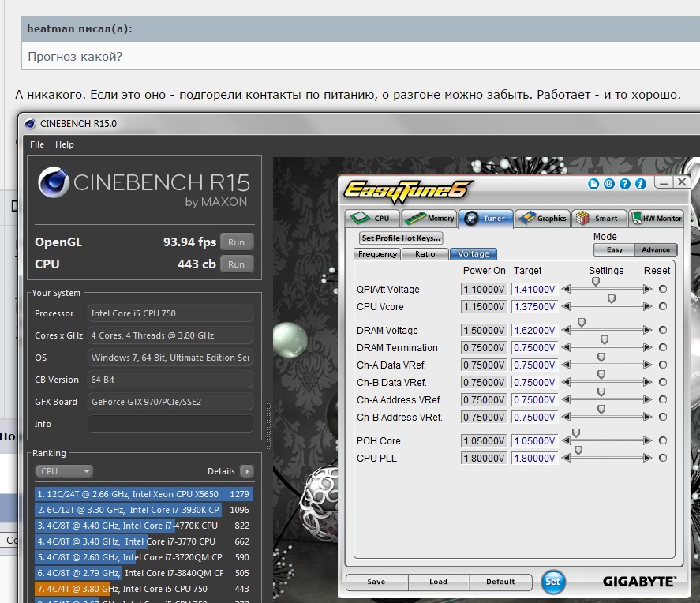This screenshot has width=700, height=603.
Task: Click the QPI/Vtt Voltage slider handle
Action: tap(596, 282)
